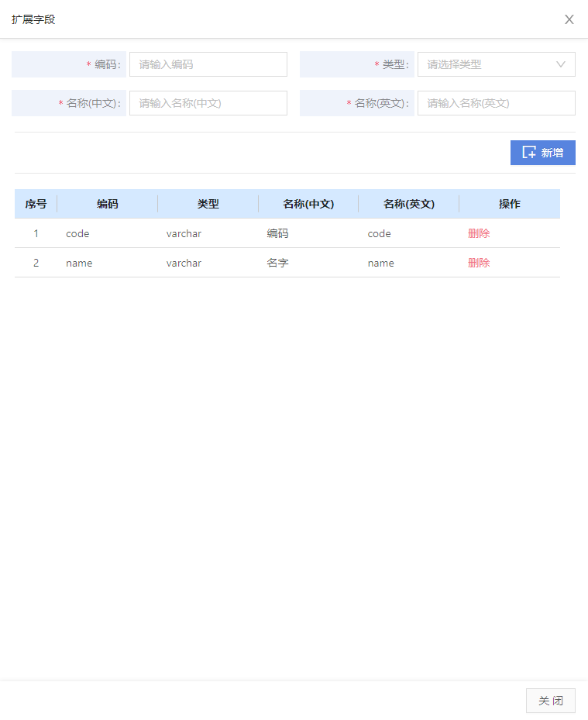Click the 新增 button
This screenshot has height=720, width=588.
[542, 153]
